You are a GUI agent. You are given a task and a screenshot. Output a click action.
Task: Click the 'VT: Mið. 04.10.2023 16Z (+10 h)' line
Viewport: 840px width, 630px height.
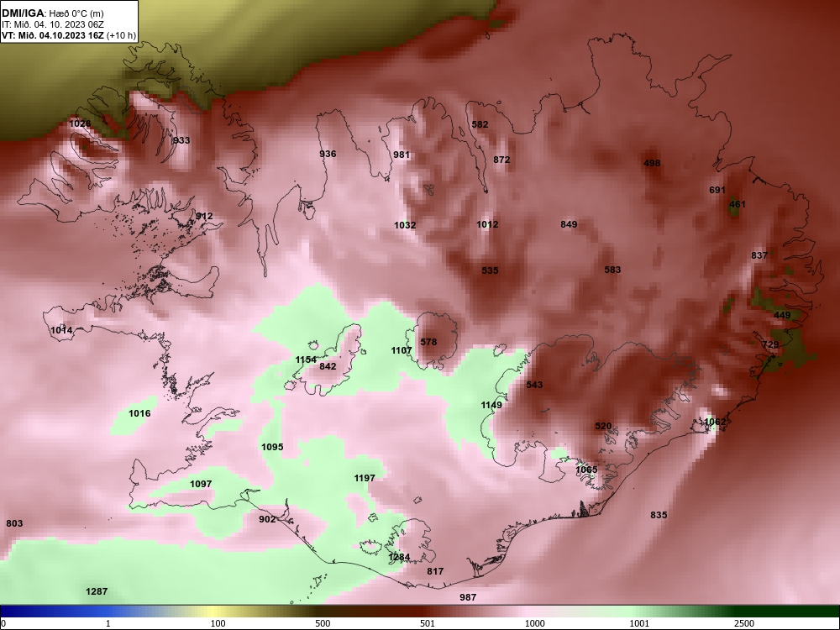[x=69, y=36]
